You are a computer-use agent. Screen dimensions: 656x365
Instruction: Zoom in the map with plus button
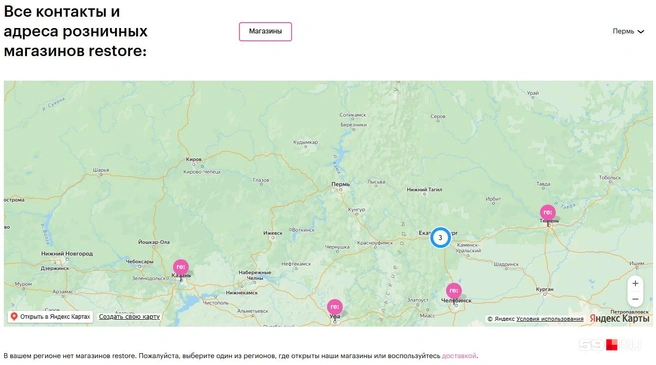pos(635,283)
